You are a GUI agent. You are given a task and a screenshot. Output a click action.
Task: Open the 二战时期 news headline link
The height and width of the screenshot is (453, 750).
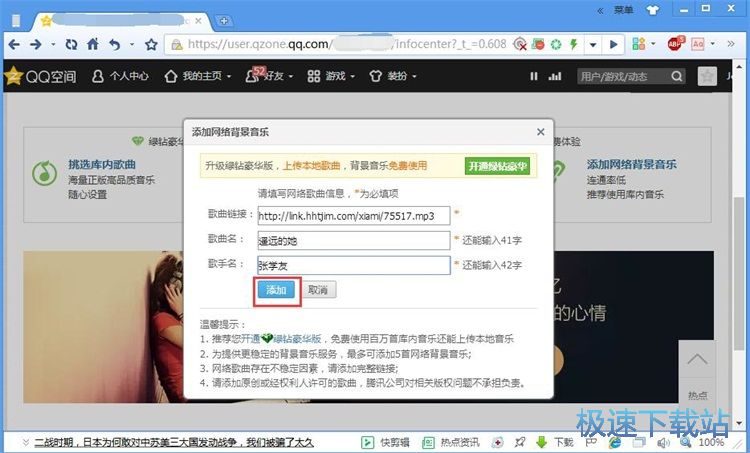point(174,442)
